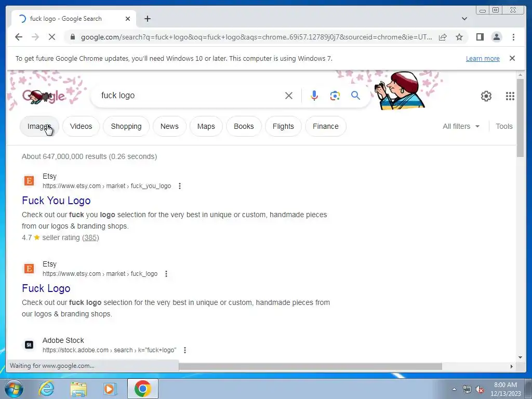Expand the tab search chevron

coord(464,19)
